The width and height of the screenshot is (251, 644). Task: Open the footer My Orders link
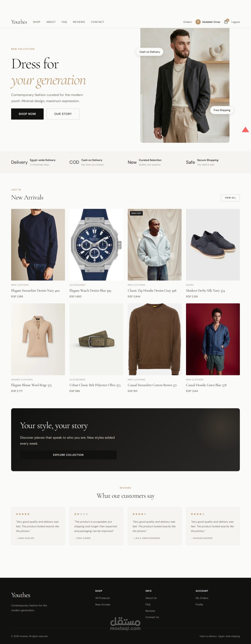202,598
